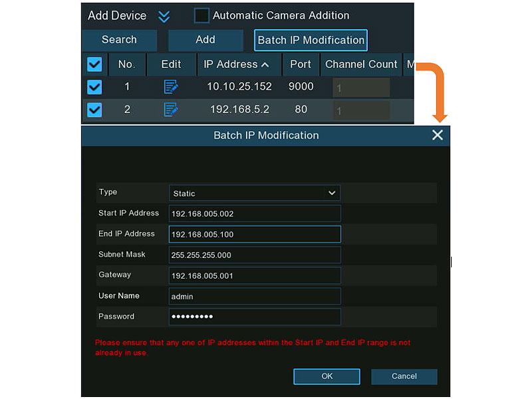
Task: Toggle the select-all devices checkbox
Action: [94, 64]
